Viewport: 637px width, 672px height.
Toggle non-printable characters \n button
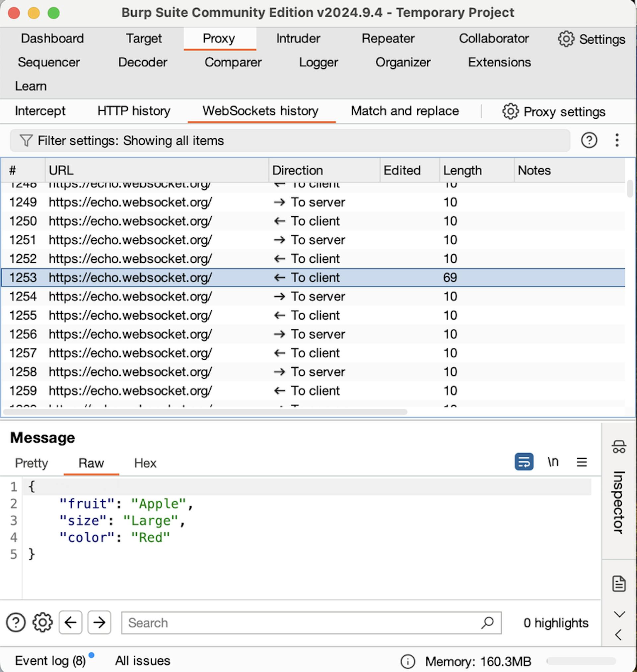pyautogui.click(x=553, y=462)
